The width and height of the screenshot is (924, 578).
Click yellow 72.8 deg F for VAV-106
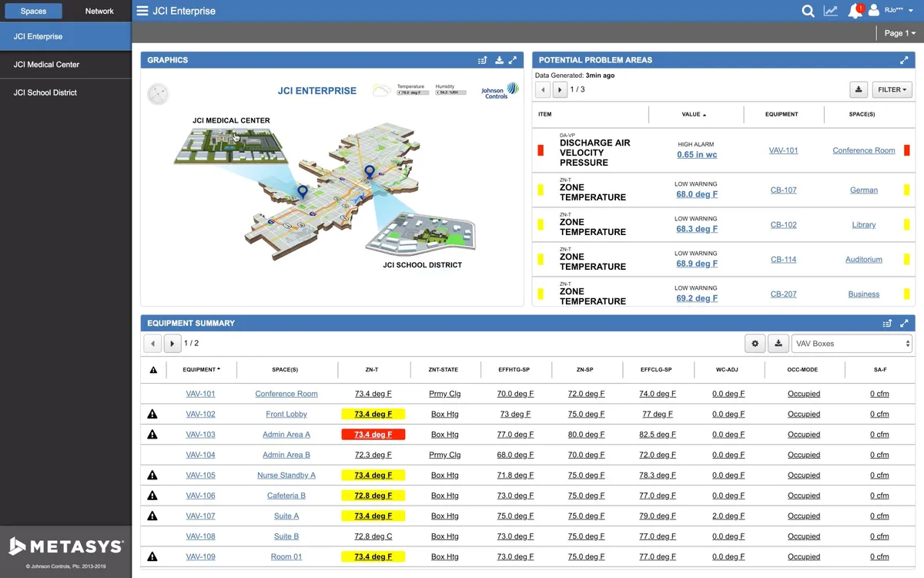(x=373, y=496)
